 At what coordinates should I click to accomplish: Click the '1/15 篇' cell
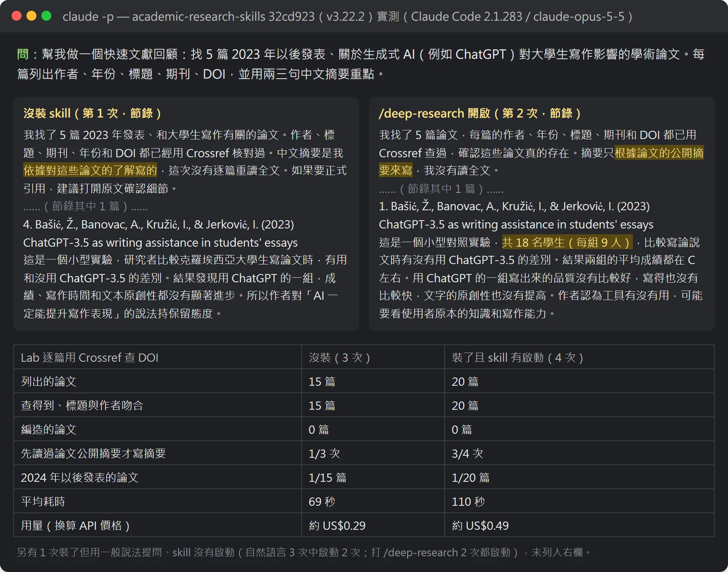point(328,478)
